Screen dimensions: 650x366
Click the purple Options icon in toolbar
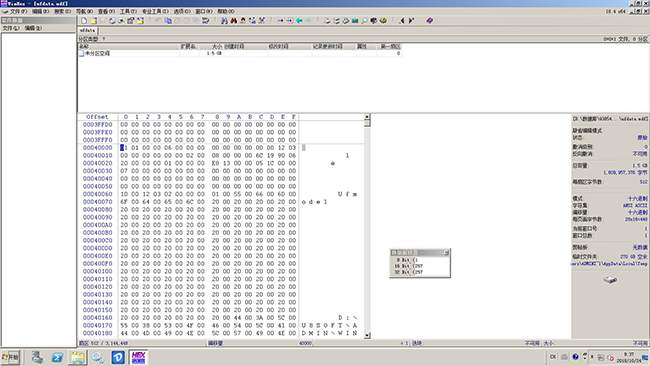pos(429,20)
